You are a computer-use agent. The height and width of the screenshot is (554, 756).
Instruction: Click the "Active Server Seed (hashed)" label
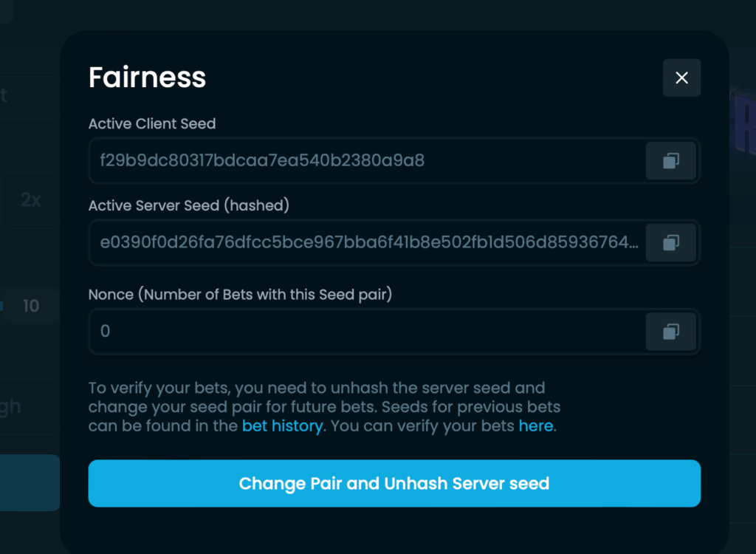click(188, 206)
